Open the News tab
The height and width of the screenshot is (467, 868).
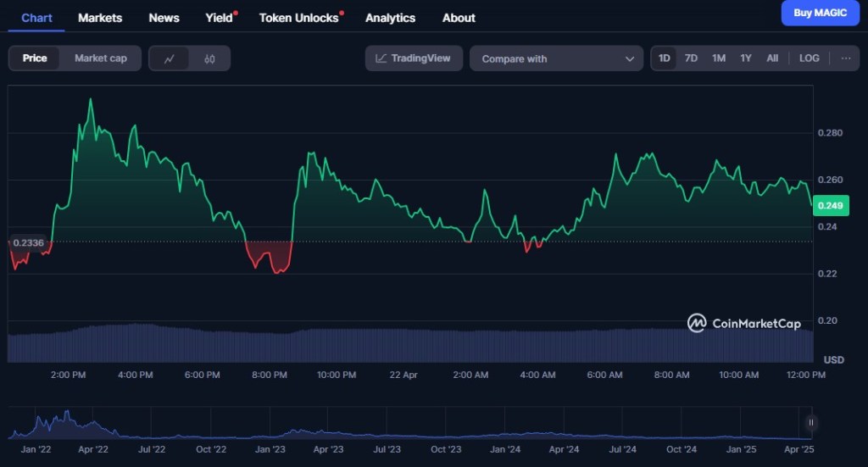click(x=164, y=18)
